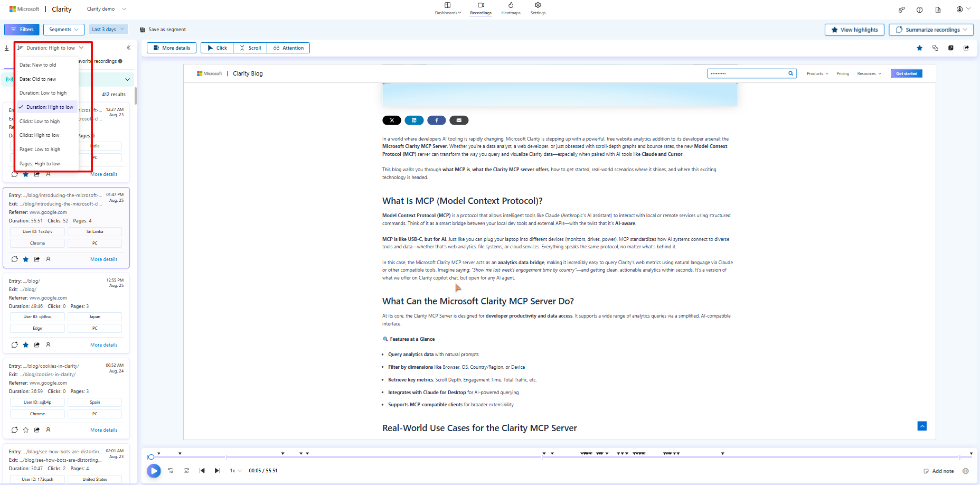This screenshot has width=980, height=485.
Task: Favorite the current recording with toolbar star
Action: 919,48
